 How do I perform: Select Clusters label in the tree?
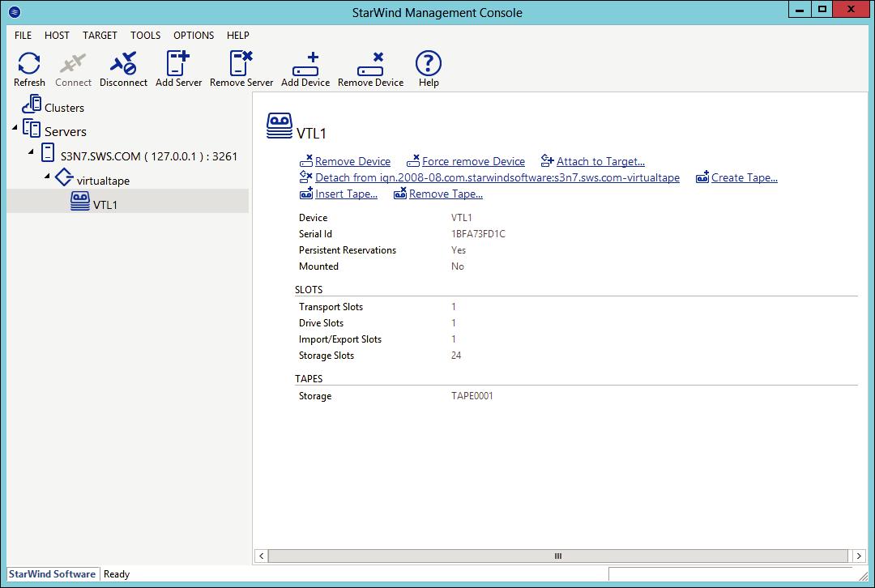point(64,108)
